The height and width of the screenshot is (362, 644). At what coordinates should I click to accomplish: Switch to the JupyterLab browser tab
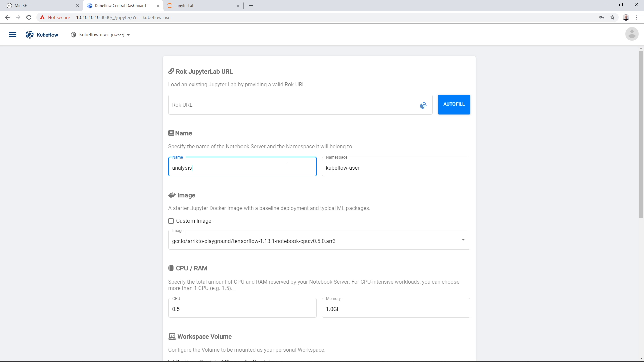[203, 6]
